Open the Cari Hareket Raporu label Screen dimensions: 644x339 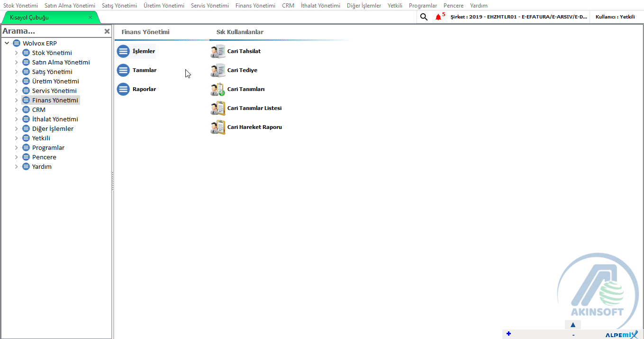coord(254,127)
